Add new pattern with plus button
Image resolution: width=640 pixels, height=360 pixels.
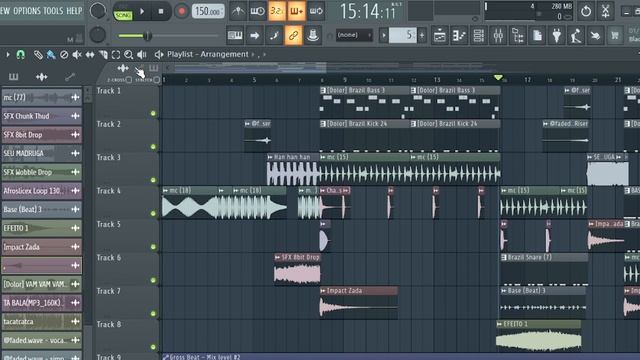(x=422, y=36)
